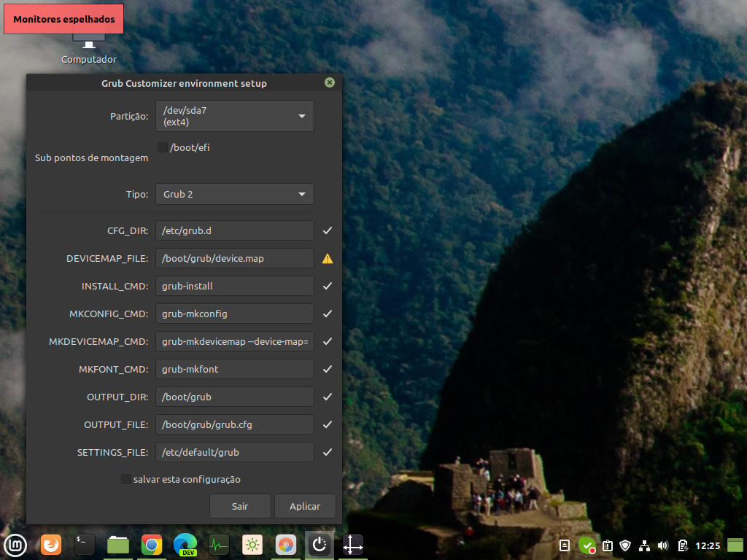Click the checkmark icon beside MKDEVICEMAP_CMD
The height and width of the screenshot is (560, 747).
(328, 341)
